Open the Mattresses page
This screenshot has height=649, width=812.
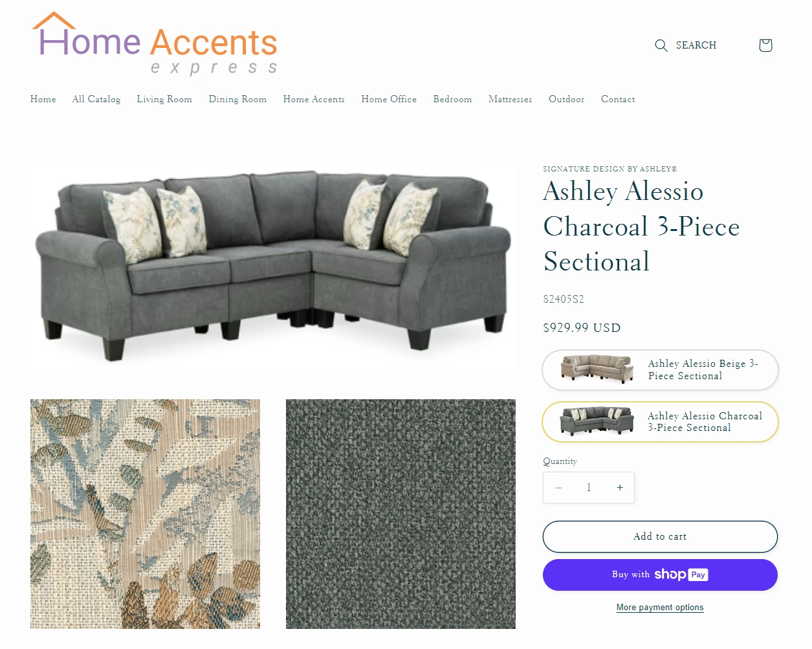click(x=510, y=99)
